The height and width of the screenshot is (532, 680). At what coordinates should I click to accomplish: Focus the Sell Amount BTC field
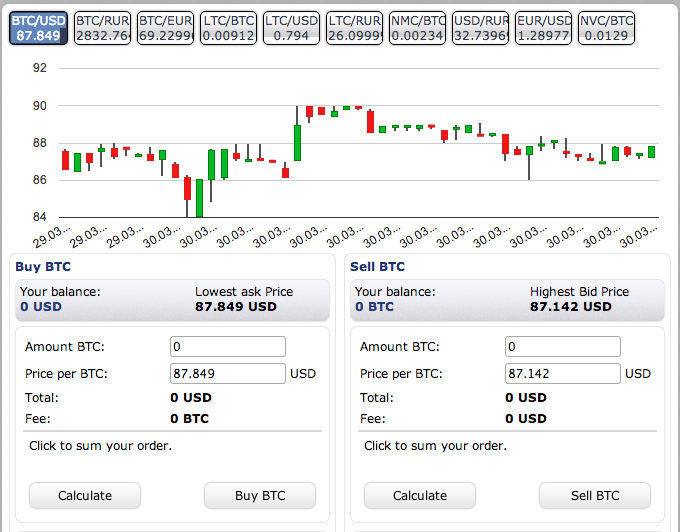[562, 346]
